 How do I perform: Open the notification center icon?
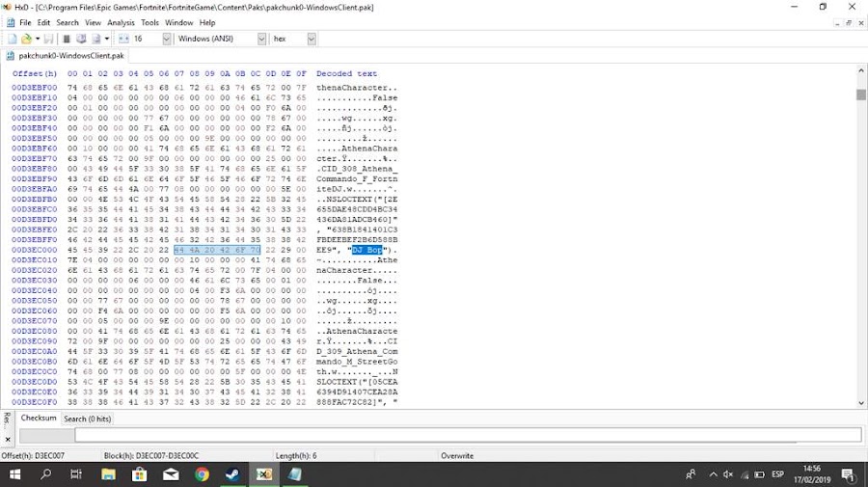849,474
